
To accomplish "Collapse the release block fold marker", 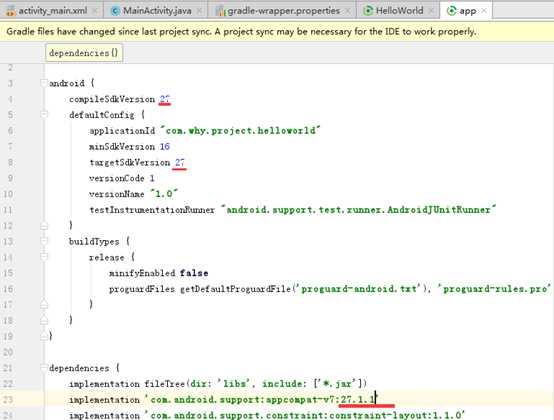I will click(44, 257).
